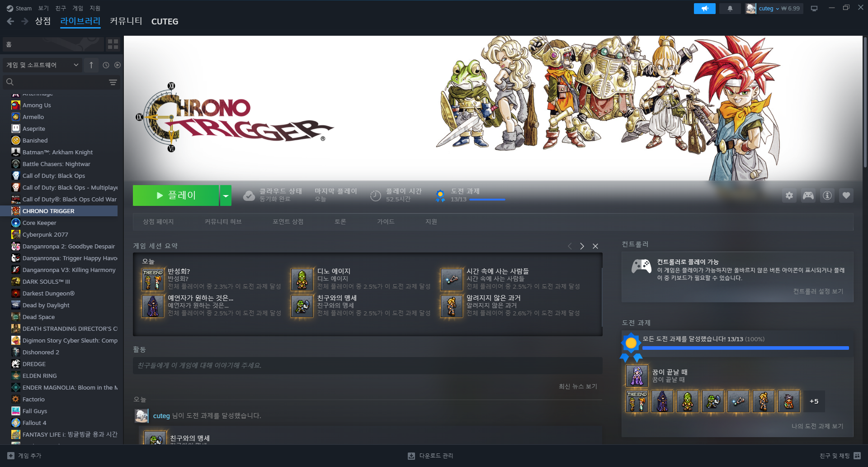Open the 가이드 link
The height and width of the screenshot is (467, 868).
[386, 222]
